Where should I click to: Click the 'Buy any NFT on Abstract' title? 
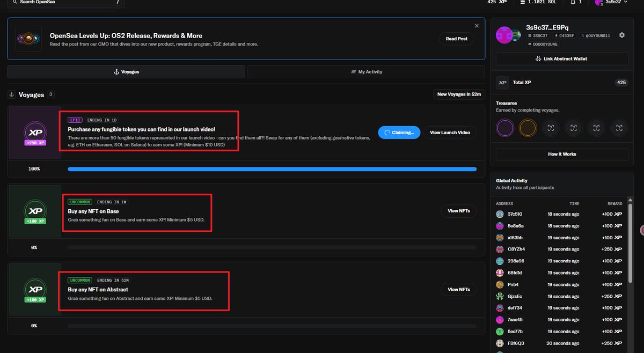(98, 290)
